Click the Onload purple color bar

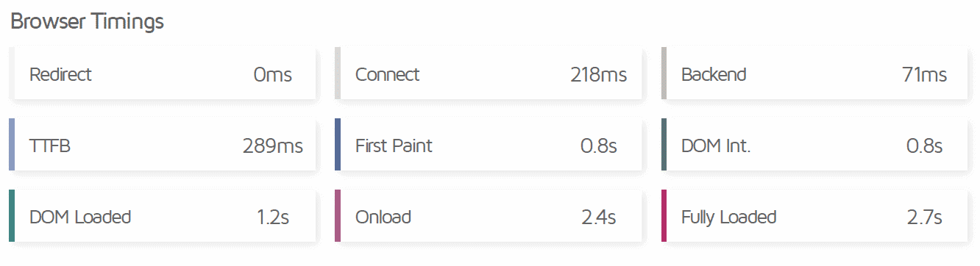[338, 216]
